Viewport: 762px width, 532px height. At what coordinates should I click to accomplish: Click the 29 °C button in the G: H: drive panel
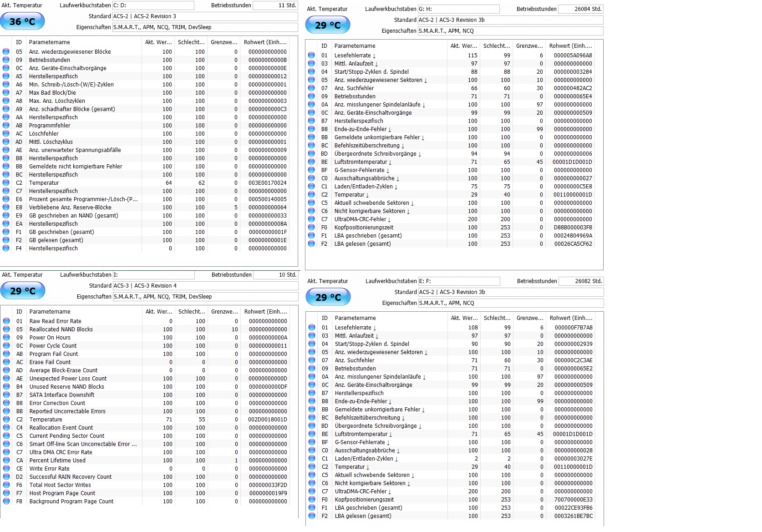(328, 25)
